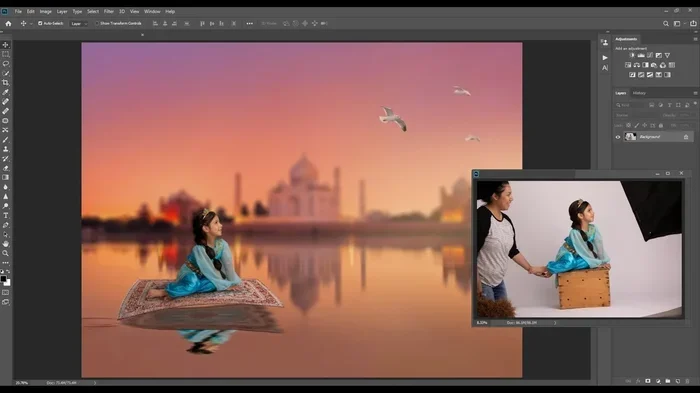The width and height of the screenshot is (700, 393).
Task: Toggle lock transparent pixels
Action: 628,125
